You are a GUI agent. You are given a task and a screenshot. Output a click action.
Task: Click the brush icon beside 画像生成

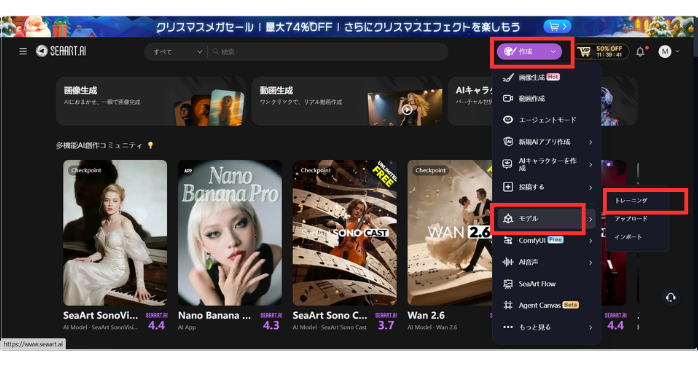508,77
